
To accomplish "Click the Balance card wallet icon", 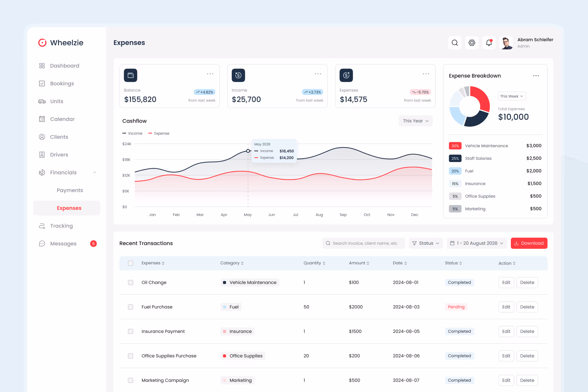I will tap(130, 75).
